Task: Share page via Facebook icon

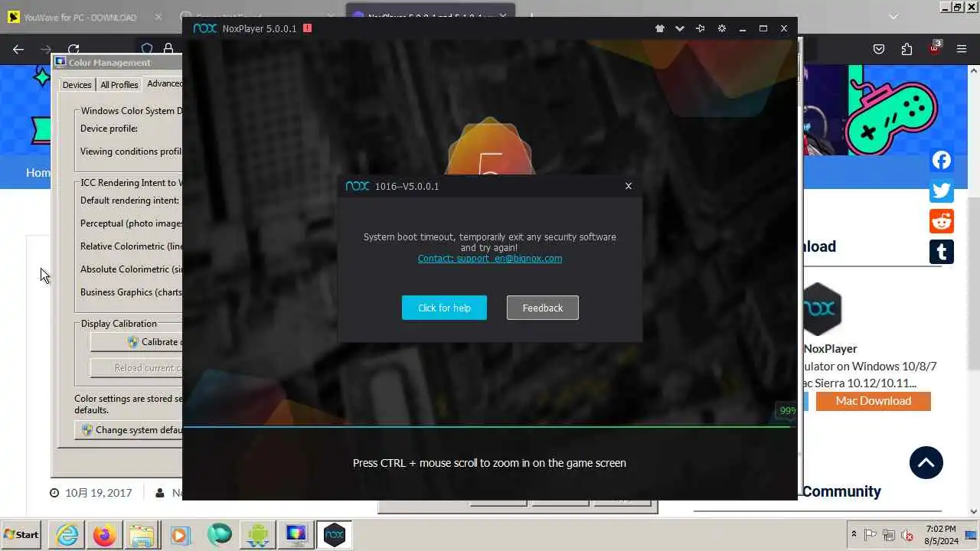Action: coord(942,160)
